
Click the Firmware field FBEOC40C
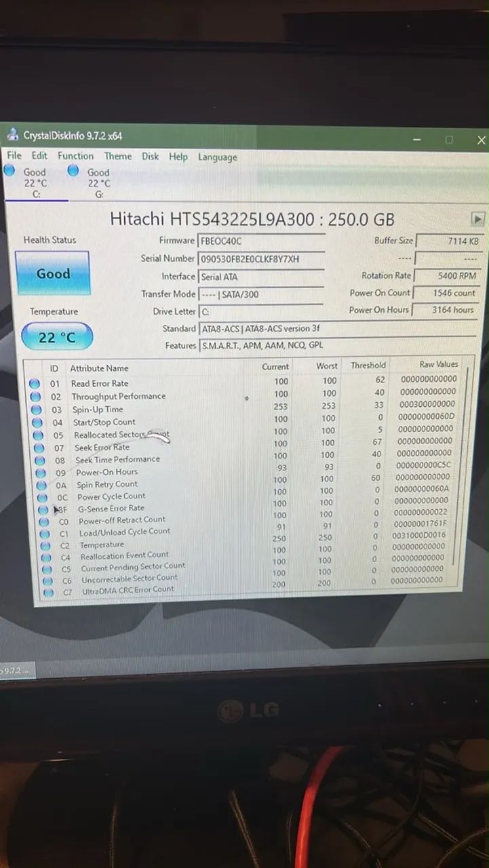click(261, 241)
